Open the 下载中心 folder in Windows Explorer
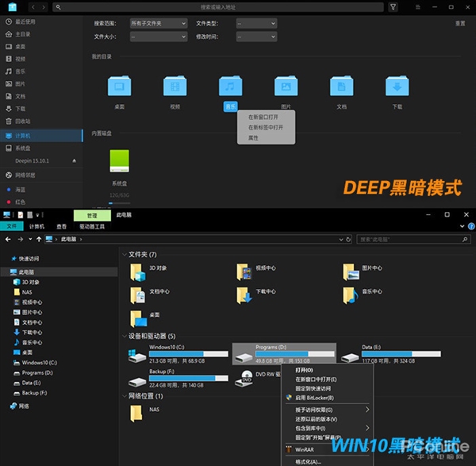 click(x=244, y=295)
